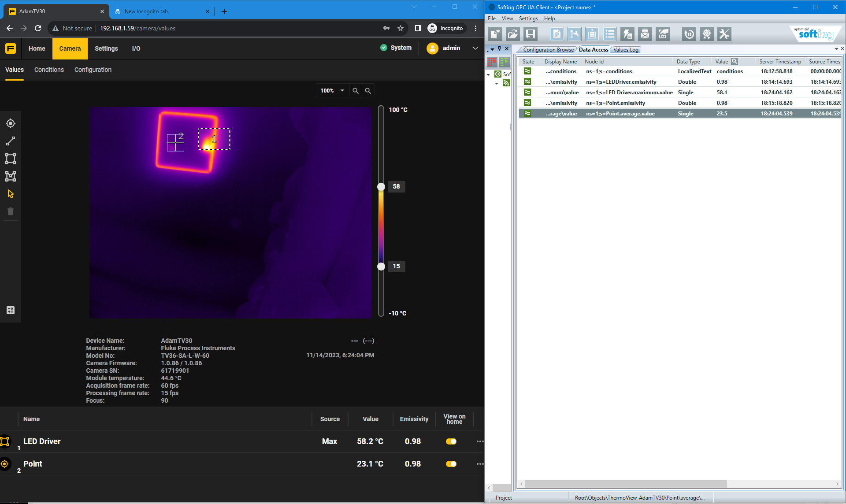Viewport: 846px width, 504px height.
Task: Choose the rectangle area tool
Action: tap(11, 159)
